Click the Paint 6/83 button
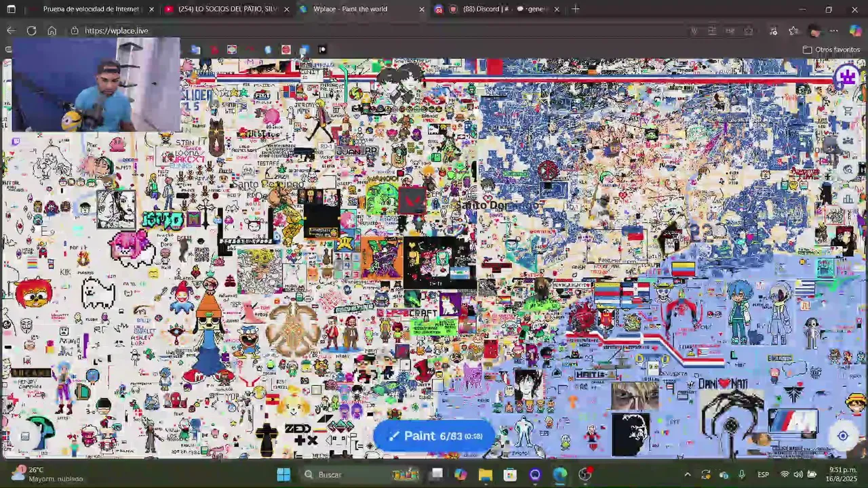This screenshot has height=488, width=868. pyautogui.click(x=435, y=436)
